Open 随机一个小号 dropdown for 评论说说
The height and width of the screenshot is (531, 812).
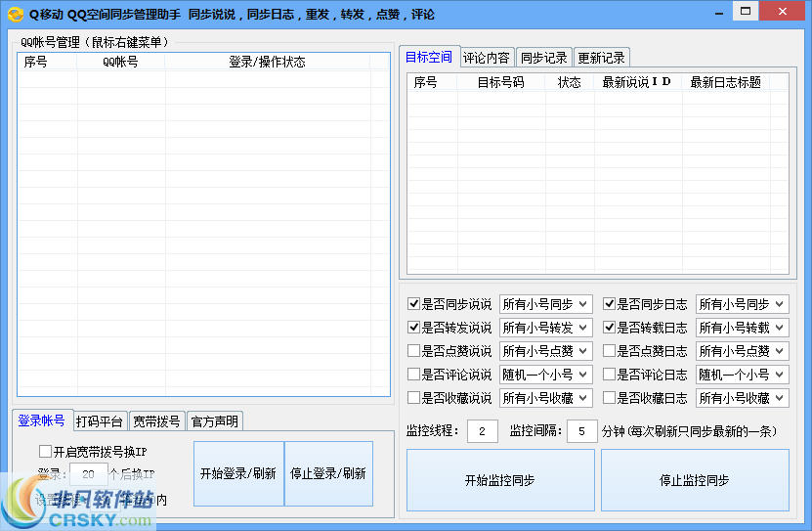545,374
